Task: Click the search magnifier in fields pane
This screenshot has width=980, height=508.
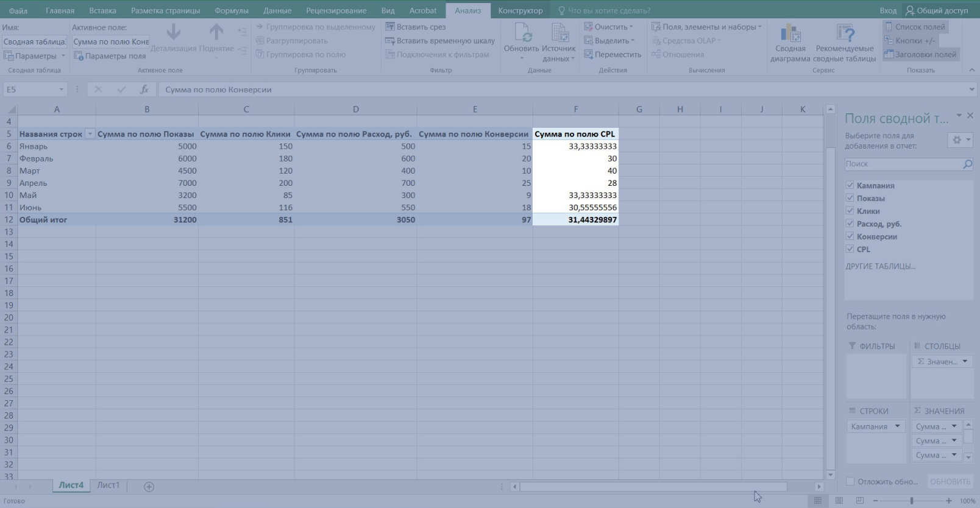Action: point(967,164)
